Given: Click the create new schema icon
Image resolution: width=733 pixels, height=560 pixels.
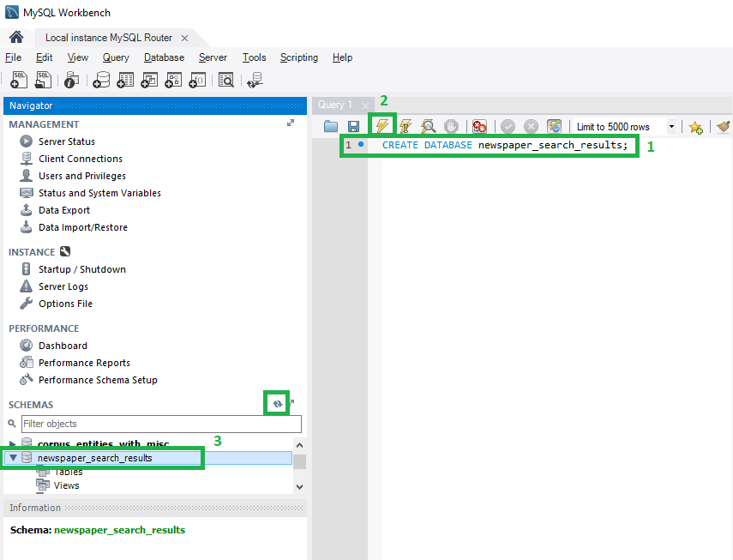Looking at the screenshot, I should (101, 80).
